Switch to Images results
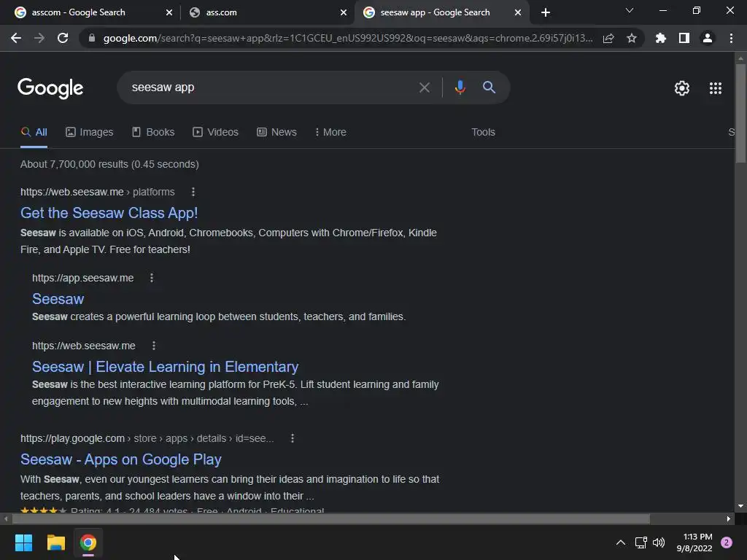 pos(90,133)
